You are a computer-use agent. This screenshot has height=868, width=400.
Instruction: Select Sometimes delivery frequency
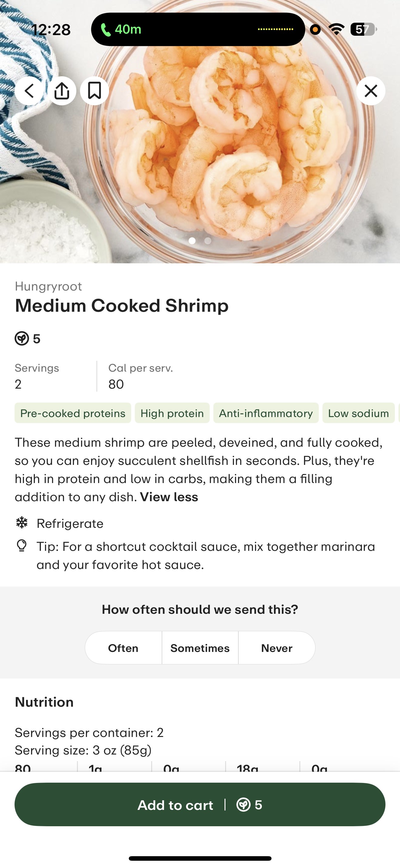tap(200, 648)
